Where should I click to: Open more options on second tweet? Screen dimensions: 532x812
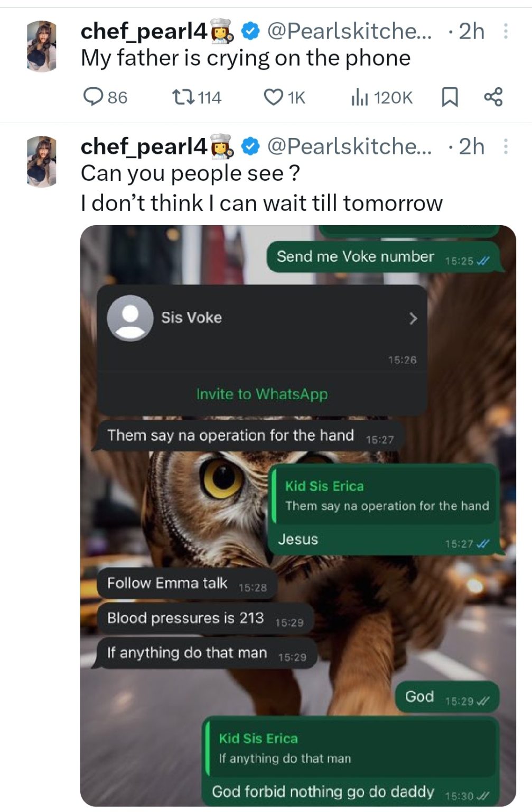[x=506, y=146]
